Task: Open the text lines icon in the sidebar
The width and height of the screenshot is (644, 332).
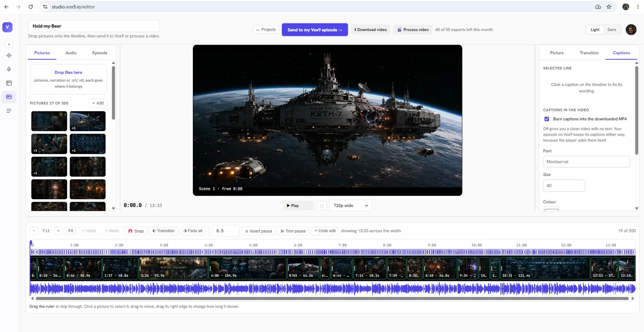Action: [9, 111]
